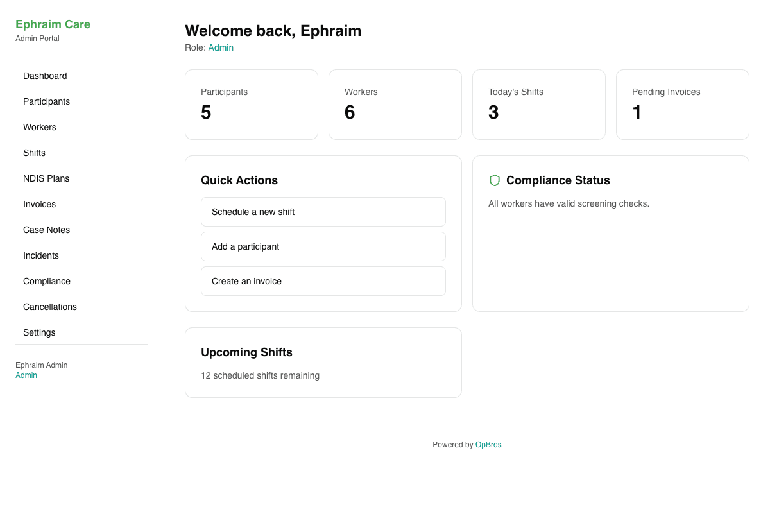Open the Admin role link in the header
Image resolution: width=770 pixels, height=532 pixels.
(x=221, y=47)
